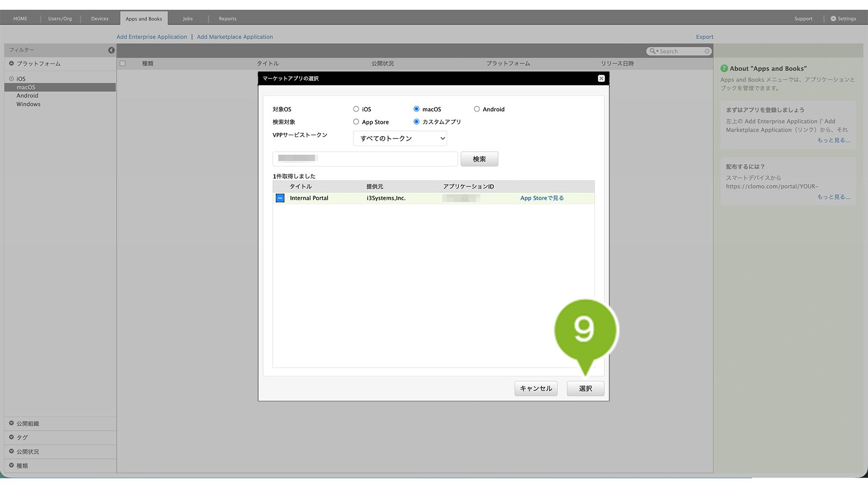The image size is (868, 488).
Task: Expand the タグ filter section
Action: pyautogui.click(x=11, y=437)
